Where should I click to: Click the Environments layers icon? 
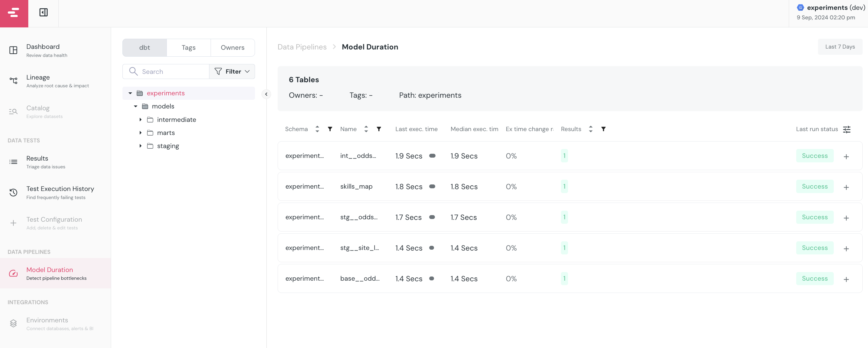point(13,323)
